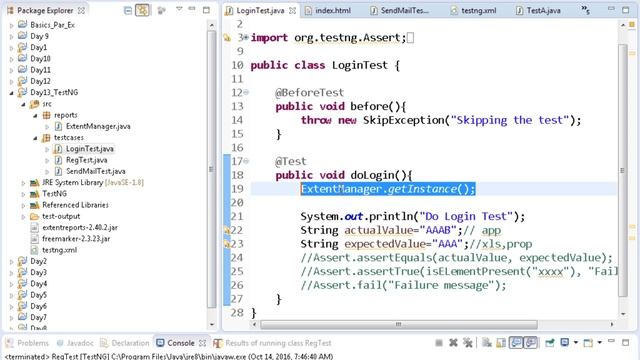Click the import warning marker on line 3
The height and width of the screenshot is (360, 640).
[x=227, y=38]
